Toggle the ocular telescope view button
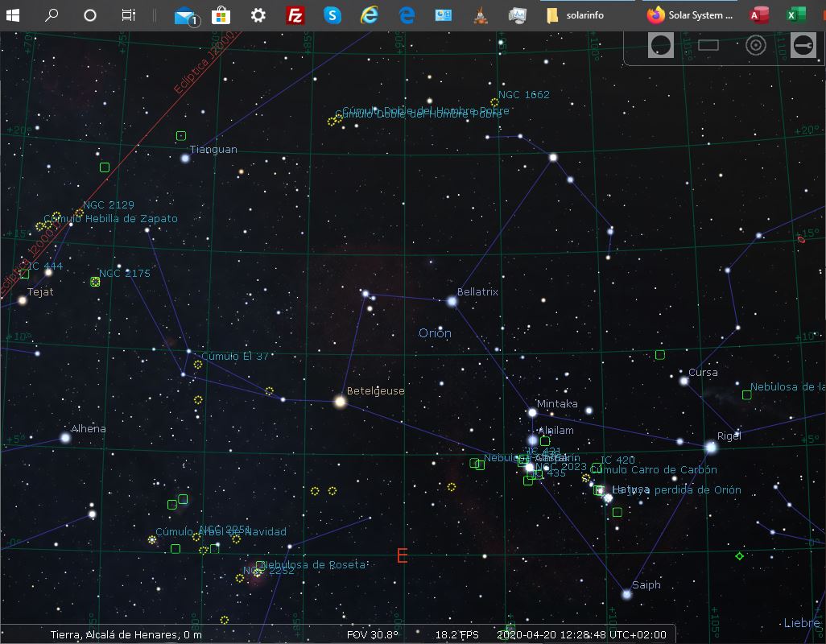Viewport: 826px width, 644px height. point(661,45)
